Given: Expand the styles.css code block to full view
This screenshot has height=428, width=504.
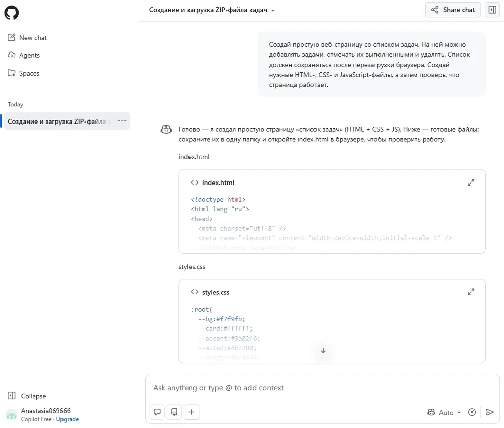Looking at the screenshot, I should (x=471, y=292).
